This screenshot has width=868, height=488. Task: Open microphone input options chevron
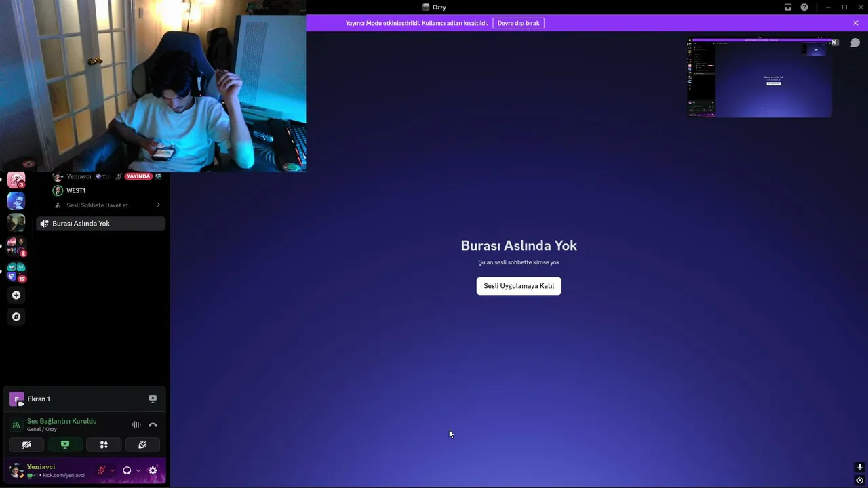113,470
